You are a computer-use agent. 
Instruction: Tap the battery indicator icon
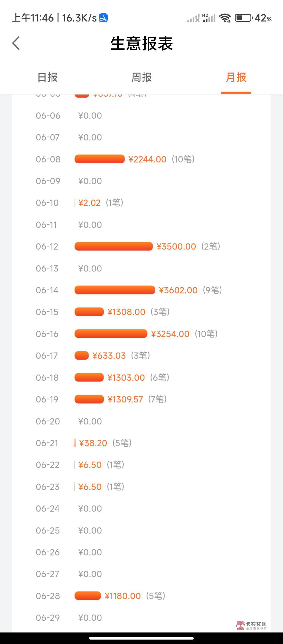pos(243,18)
